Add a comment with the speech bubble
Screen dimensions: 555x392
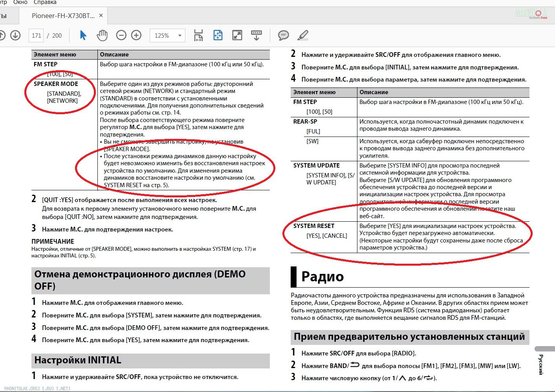283,35
